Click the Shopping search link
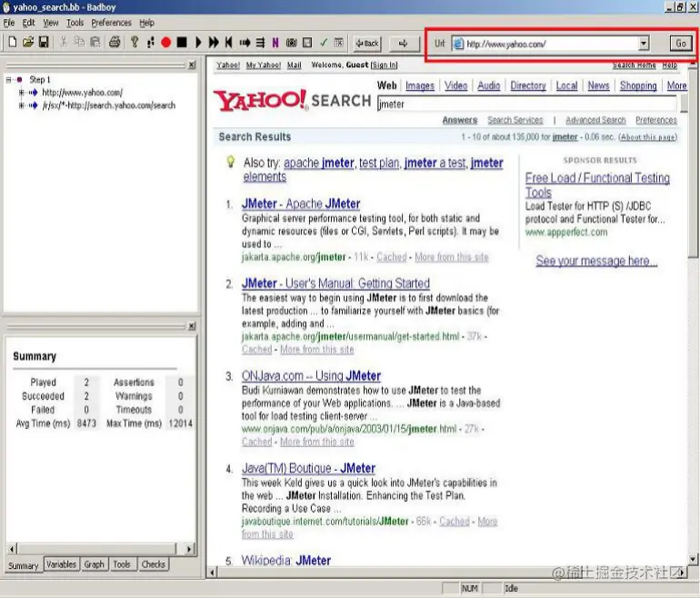Screen dimensions: 700x598 [638, 85]
